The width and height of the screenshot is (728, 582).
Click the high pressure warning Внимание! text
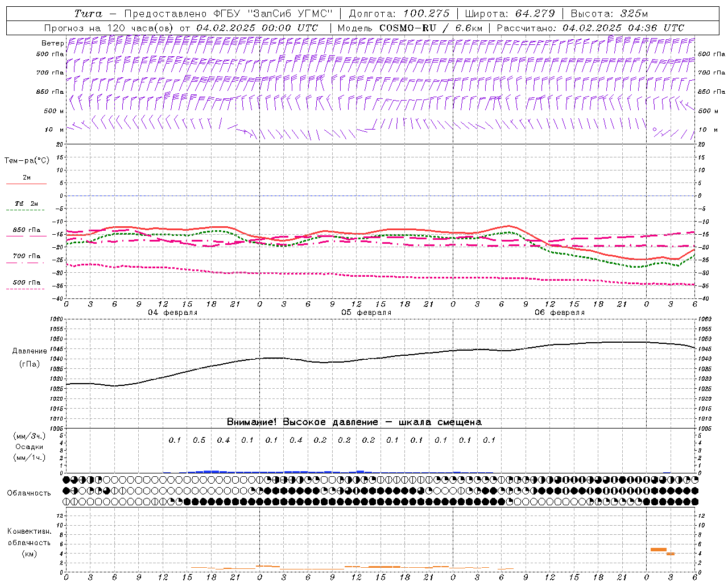coord(354,422)
